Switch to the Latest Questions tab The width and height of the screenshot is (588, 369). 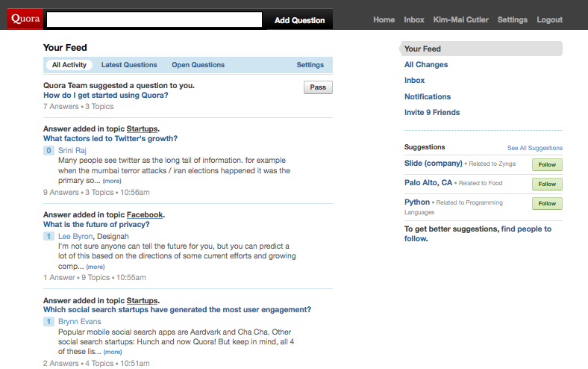click(x=129, y=65)
